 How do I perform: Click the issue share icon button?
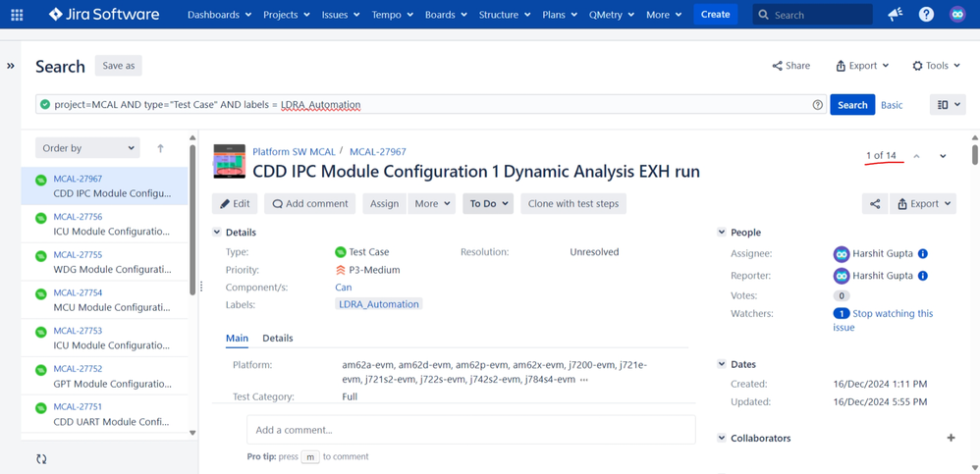tap(875, 203)
